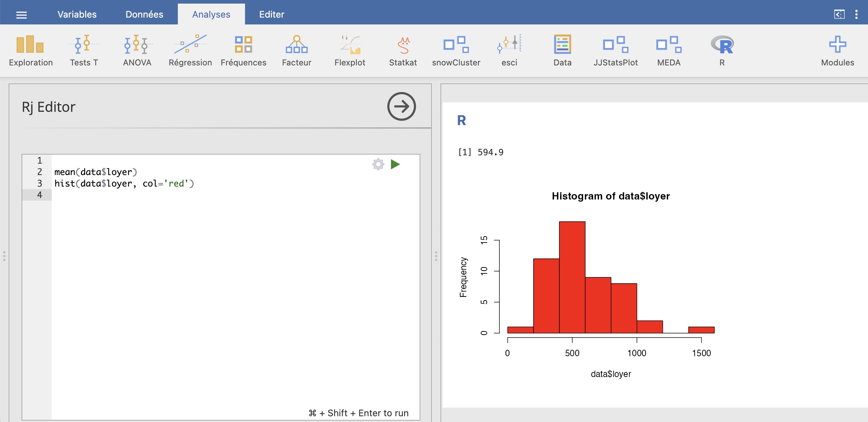Open the esci module menu
This screenshot has height=422, width=868.
pyautogui.click(x=509, y=51)
